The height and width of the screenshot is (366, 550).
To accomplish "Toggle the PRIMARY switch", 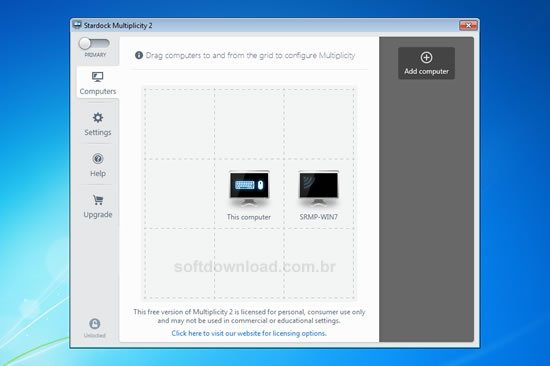I will [x=94, y=44].
